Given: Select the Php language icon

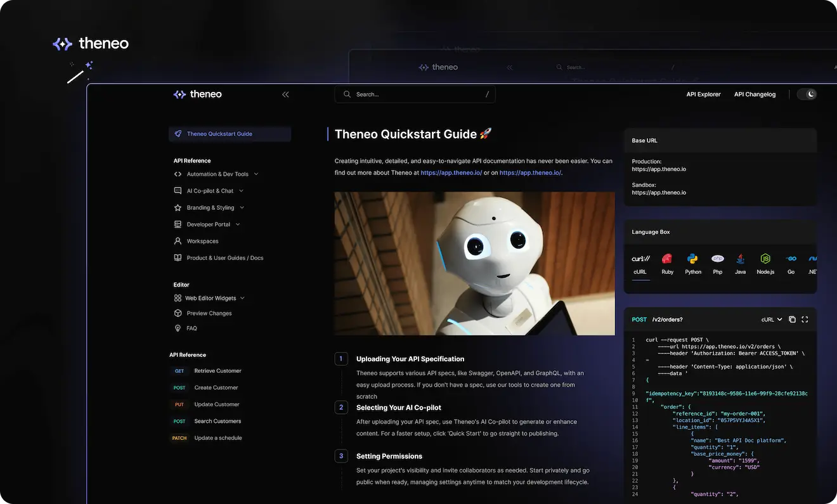Looking at the screenshot, I should click(717, 259).
